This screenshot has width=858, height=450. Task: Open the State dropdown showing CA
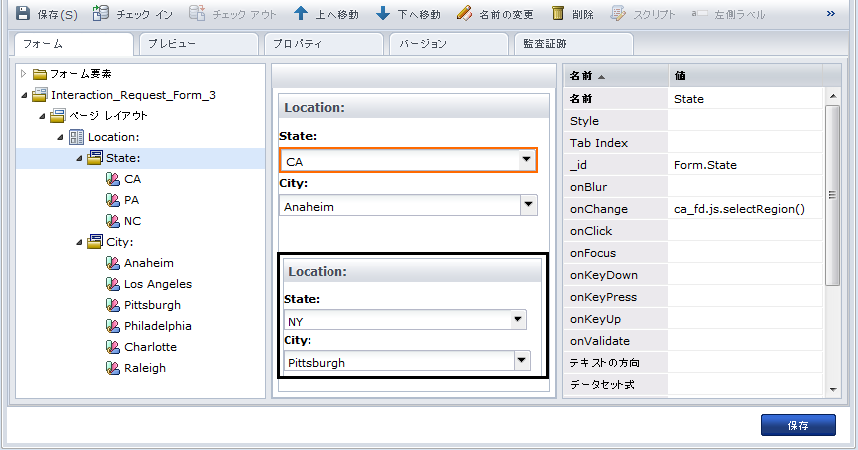point(526,160)
